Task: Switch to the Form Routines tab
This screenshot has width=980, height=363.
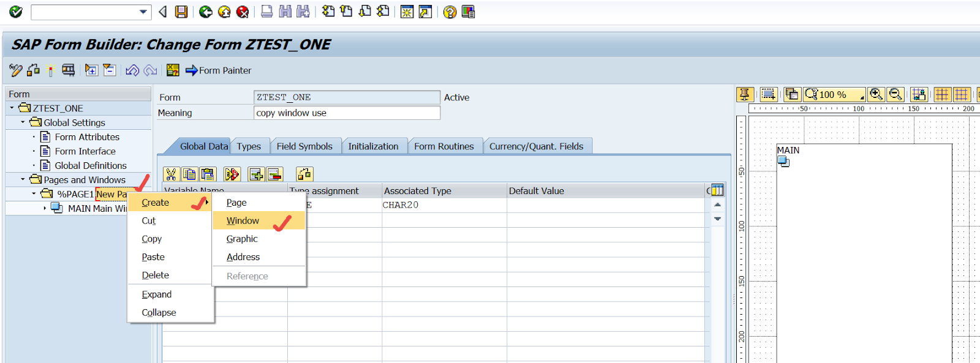Action: pyautogui.click(x=443, y=146)
